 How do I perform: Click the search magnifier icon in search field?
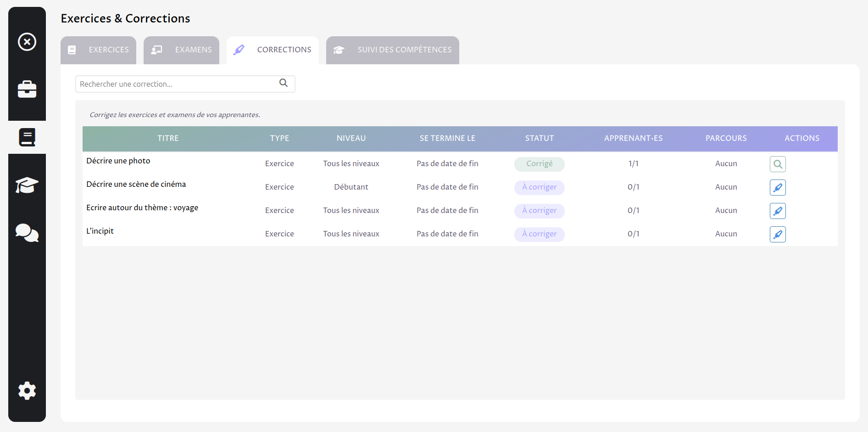point(284,83)
